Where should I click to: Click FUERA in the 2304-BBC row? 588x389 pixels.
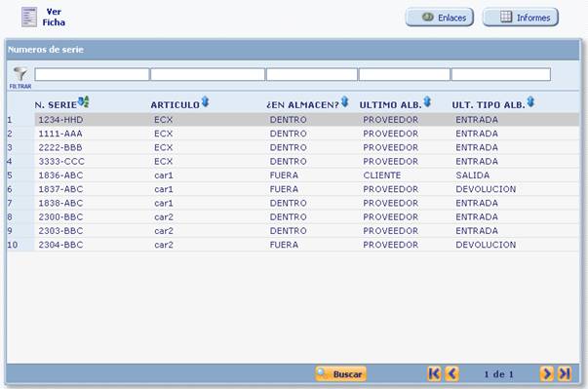pos(284,245)
